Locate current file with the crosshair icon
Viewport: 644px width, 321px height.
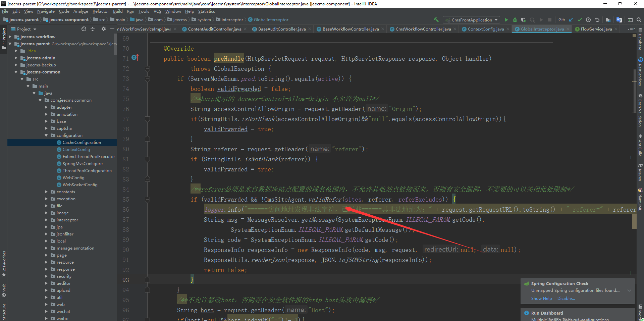84,29
